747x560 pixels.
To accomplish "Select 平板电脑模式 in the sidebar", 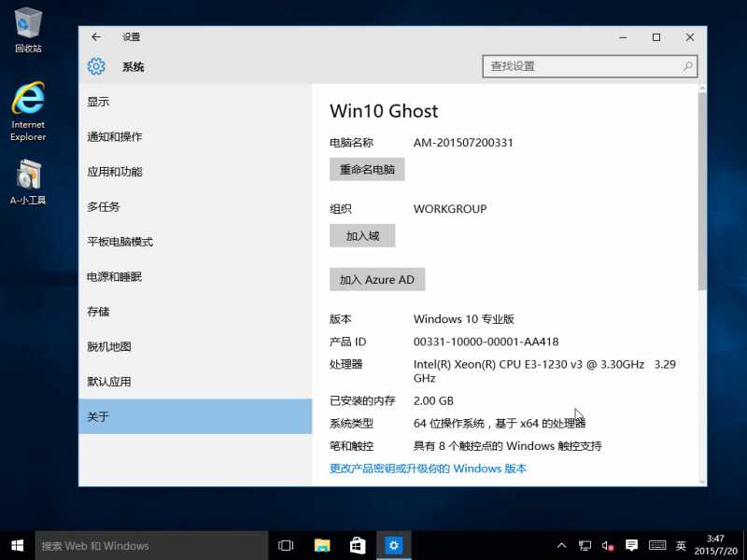I will point(195,242).
